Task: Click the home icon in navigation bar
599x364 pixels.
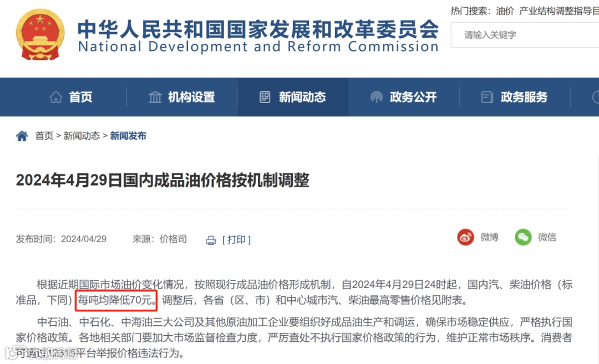Action: click(x=56, y=97)
